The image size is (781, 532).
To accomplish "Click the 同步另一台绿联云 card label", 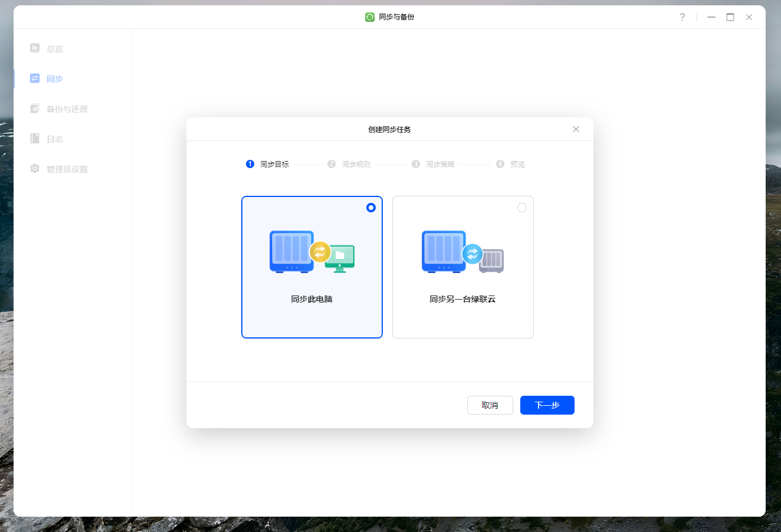I will [x=463, y=299].
